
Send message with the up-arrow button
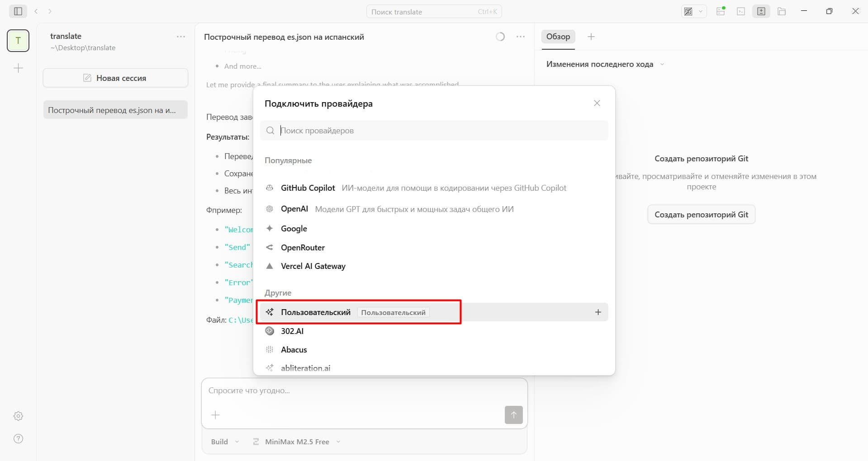tap(513, 415)
